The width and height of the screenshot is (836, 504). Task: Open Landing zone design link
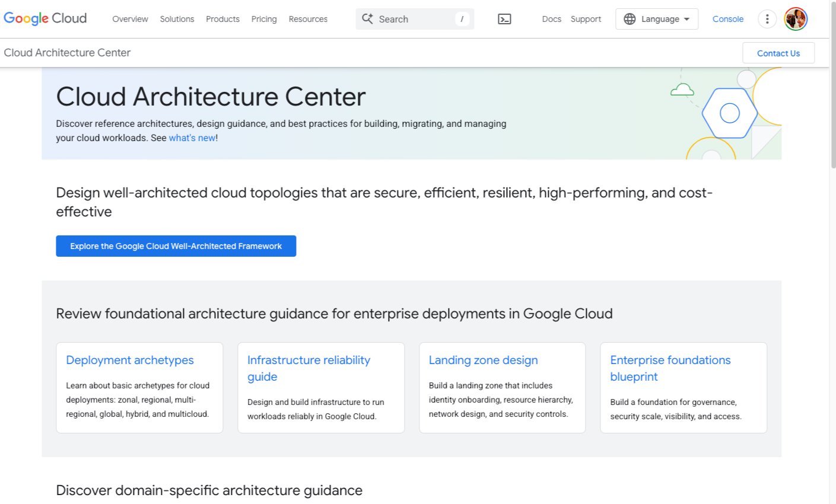point(483,360)
